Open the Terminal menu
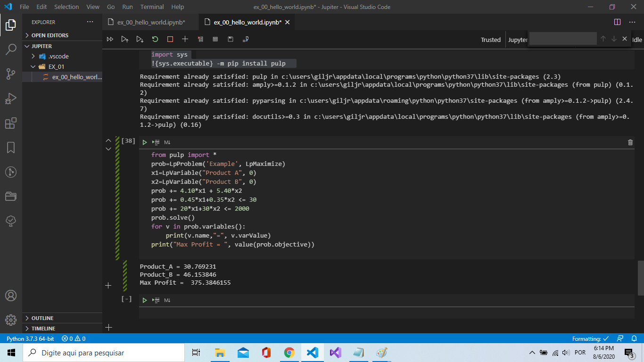This screenshot has height=362, width=644. pos(152,7)
